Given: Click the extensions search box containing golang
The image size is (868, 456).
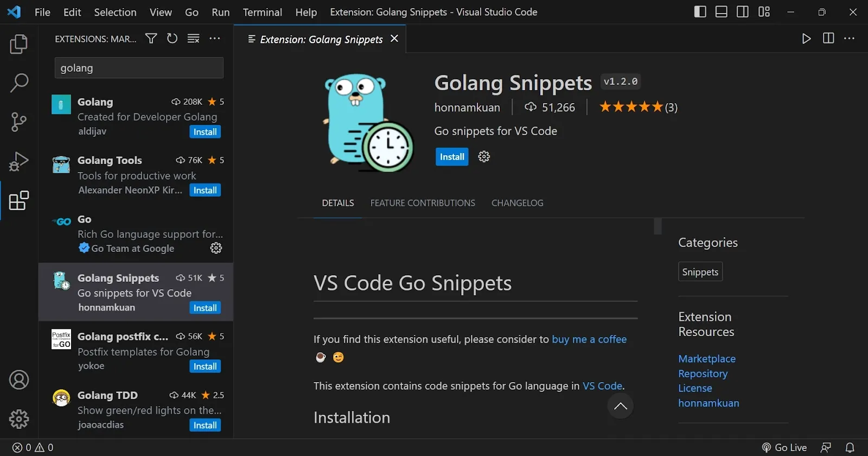Looking at the screenshot, I should click(x=139, y=68).
